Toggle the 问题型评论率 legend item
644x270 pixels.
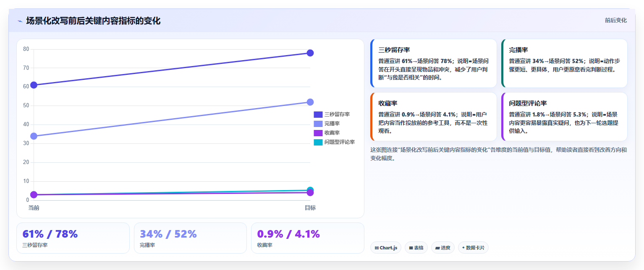(x=334, y=142)
